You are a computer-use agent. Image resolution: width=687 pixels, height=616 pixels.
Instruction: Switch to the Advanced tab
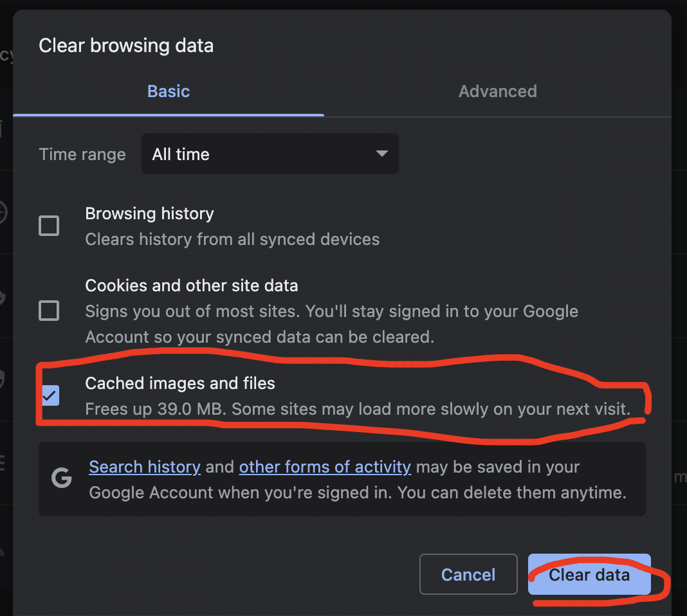coord(498,91)
